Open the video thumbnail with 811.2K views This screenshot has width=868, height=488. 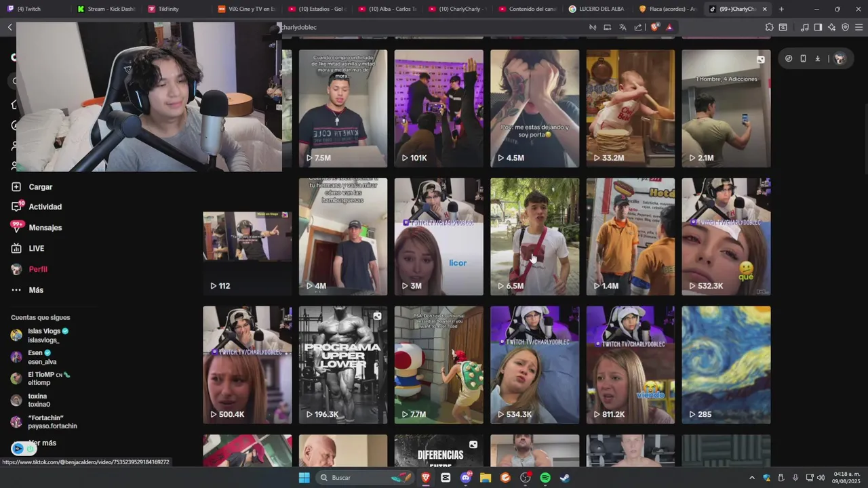(x=631, y=365)
